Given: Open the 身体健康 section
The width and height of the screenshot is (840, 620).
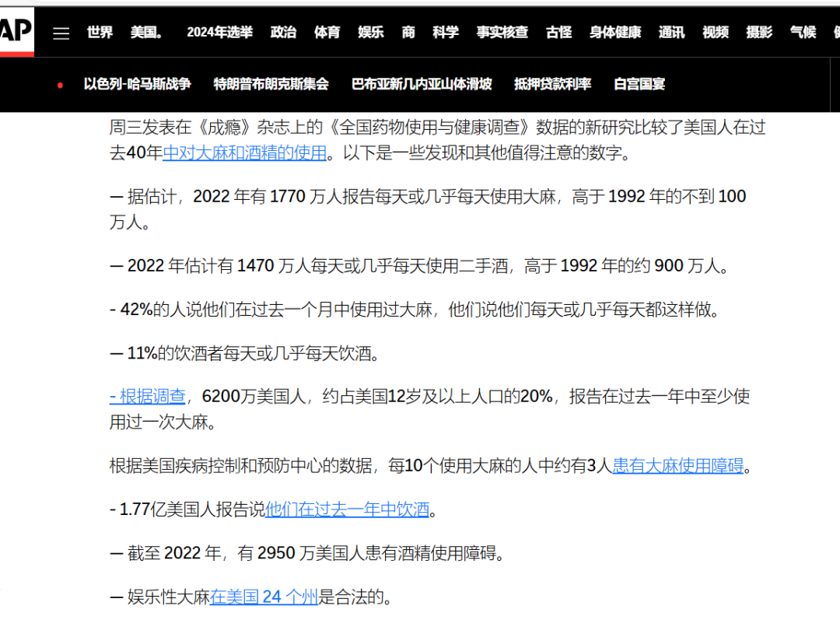Looking at the screenshot, I should click(614, 33).
